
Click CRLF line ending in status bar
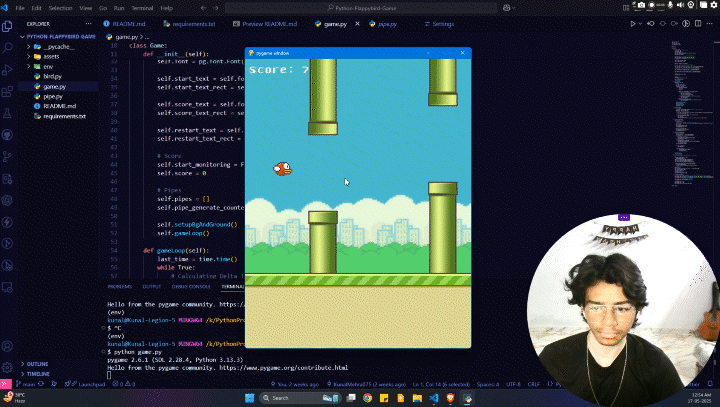point(534,384)
